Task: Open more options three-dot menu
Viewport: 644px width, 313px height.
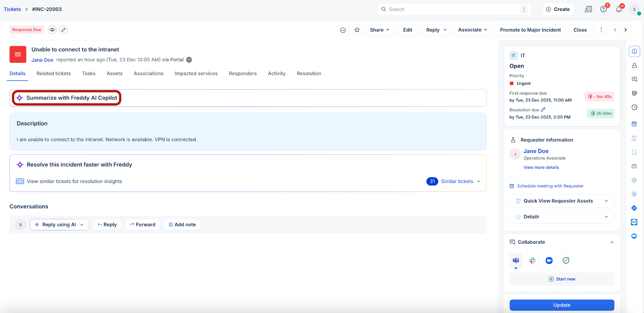Action: (601, 30)
